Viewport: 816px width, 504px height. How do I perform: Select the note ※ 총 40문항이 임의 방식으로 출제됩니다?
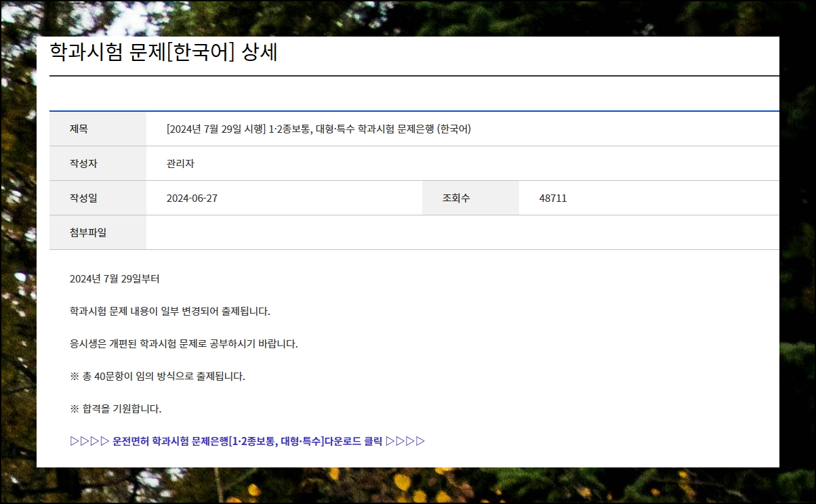[x=157, y=376]
